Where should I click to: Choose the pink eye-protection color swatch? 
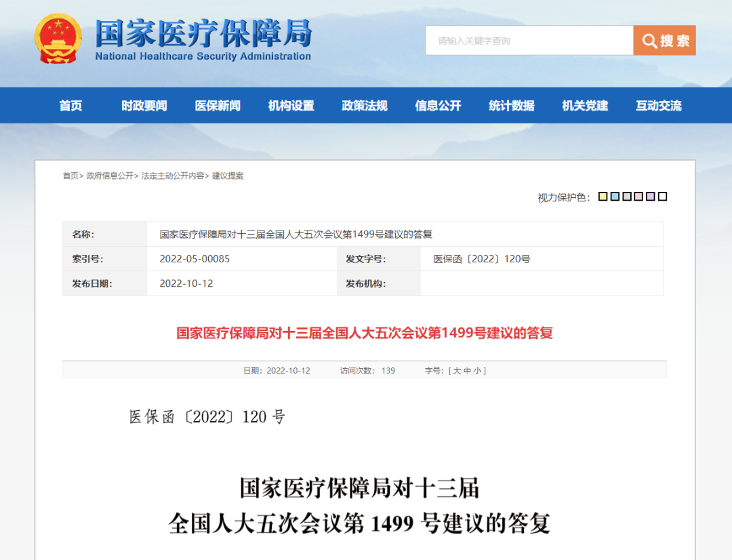[x=638, y=197]
